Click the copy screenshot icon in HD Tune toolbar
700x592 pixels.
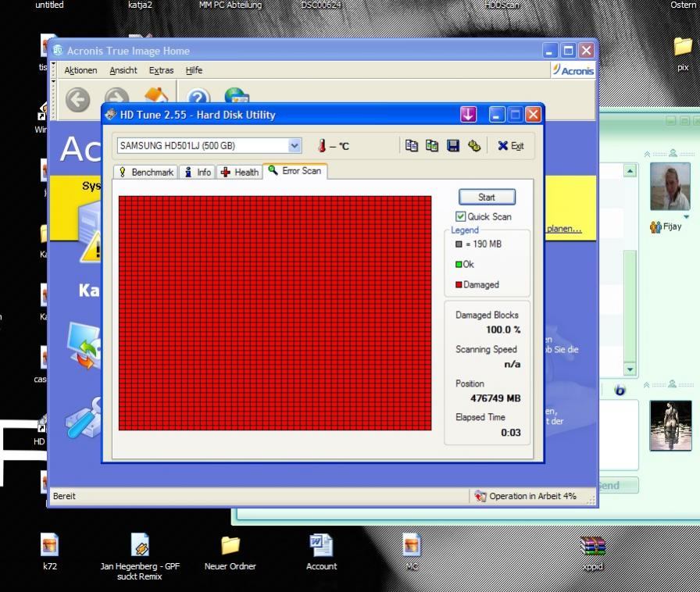pyautogui.click(x=432, y=145)
